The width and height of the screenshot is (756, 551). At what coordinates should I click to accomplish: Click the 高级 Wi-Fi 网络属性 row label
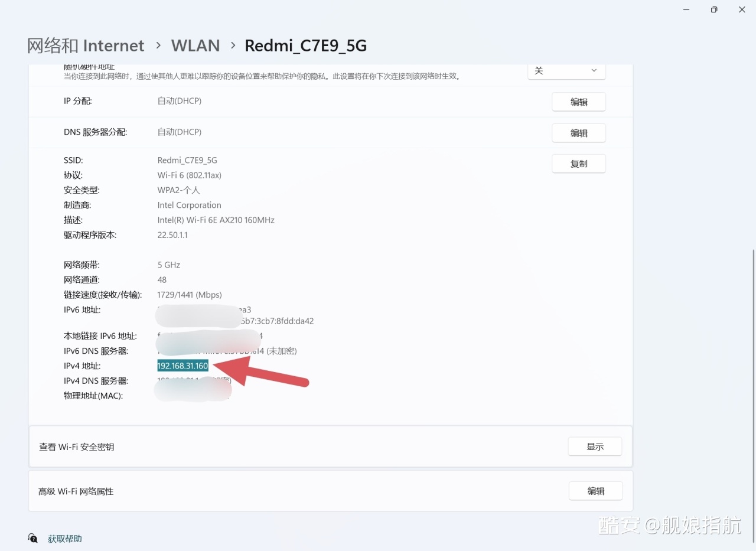click(76, 491)
